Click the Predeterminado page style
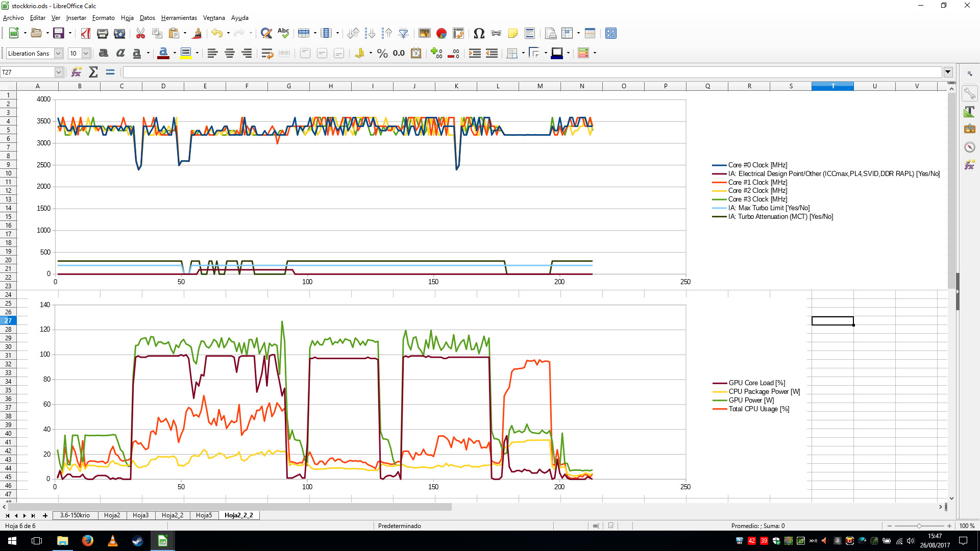This screenshot has height=551, width=980. coord(400,526)
